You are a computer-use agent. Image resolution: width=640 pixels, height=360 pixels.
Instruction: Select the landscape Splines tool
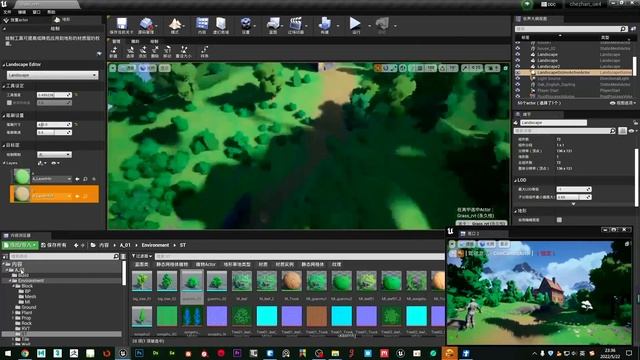pyautogui.click(x=204, y=52)
